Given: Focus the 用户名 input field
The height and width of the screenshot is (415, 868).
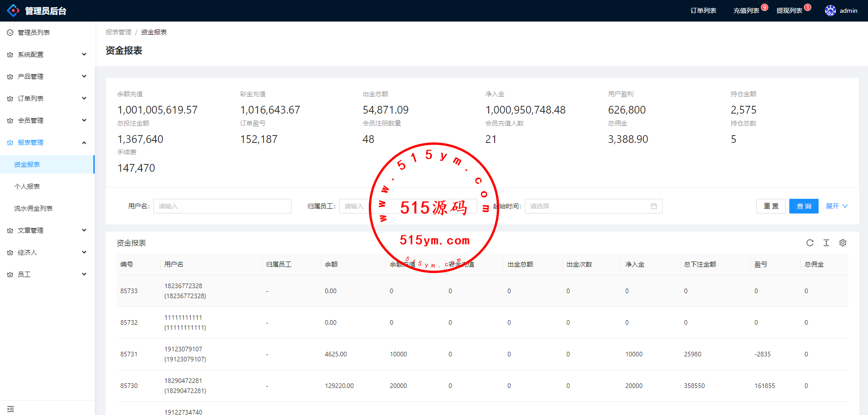Looking at the screenshot, I should coord(222,206).
